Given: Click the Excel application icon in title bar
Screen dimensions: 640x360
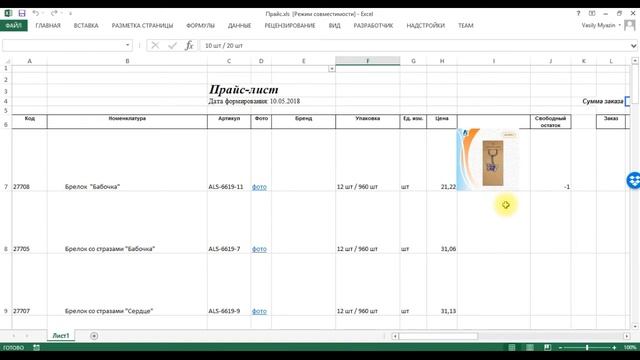Looking at the screenshot, I should pos(8,13).
